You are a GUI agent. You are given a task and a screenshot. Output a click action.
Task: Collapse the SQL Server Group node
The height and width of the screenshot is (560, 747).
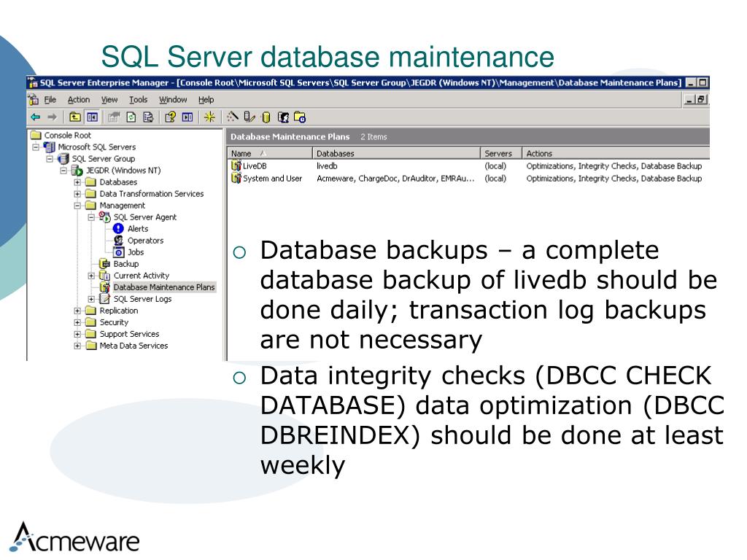[50, 158]
